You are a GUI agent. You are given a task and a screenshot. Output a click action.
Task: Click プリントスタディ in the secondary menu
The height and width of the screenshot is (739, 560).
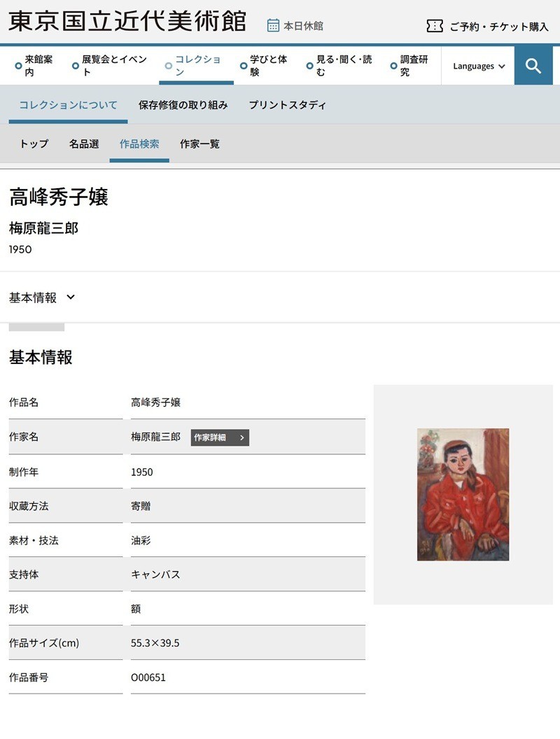[286, 104]
